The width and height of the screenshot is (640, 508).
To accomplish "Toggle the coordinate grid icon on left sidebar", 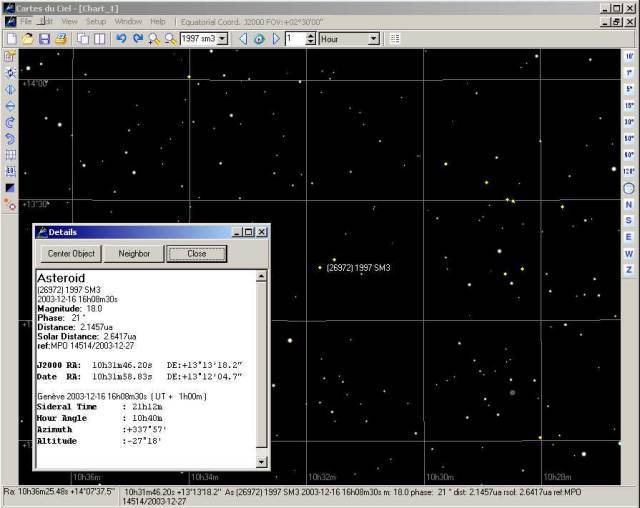I will click(x=10, y=155).
